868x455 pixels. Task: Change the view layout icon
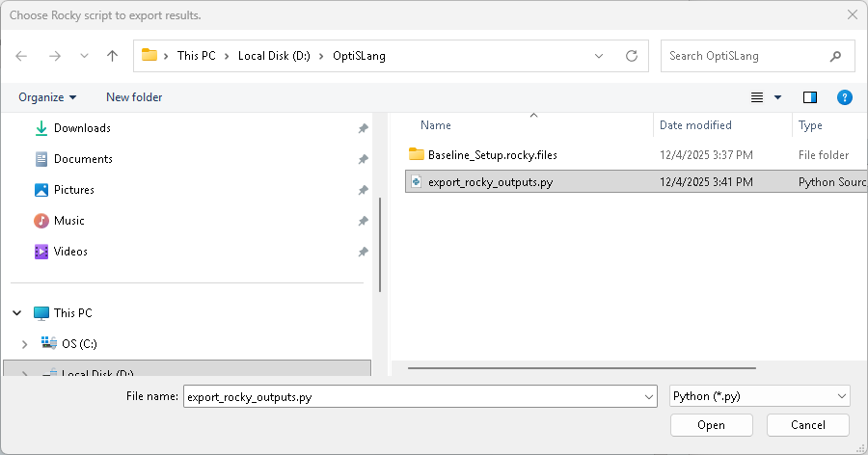(757, 97)
